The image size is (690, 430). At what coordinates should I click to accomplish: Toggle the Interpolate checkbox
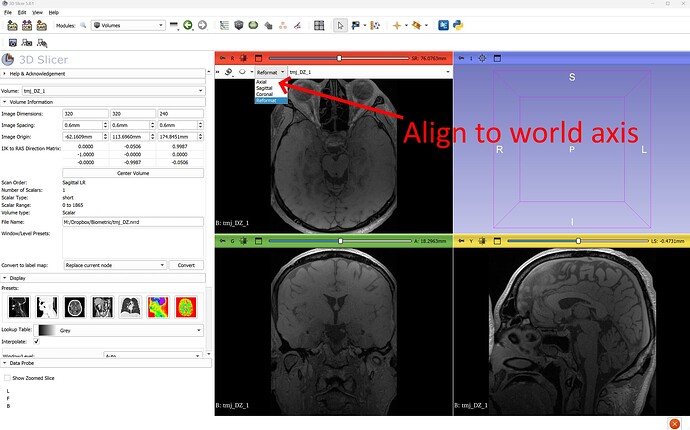tap(38, 342)
